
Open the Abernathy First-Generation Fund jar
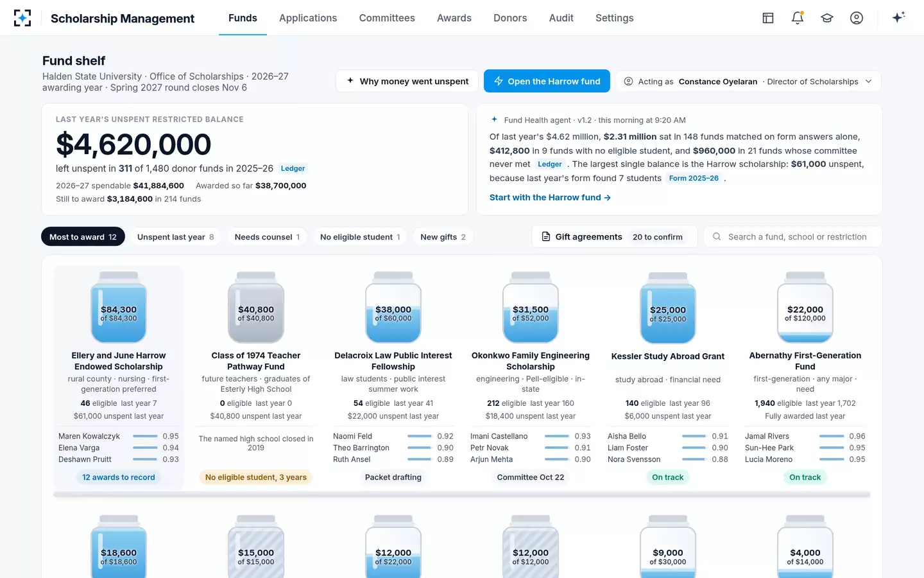[x=805, y=308]
